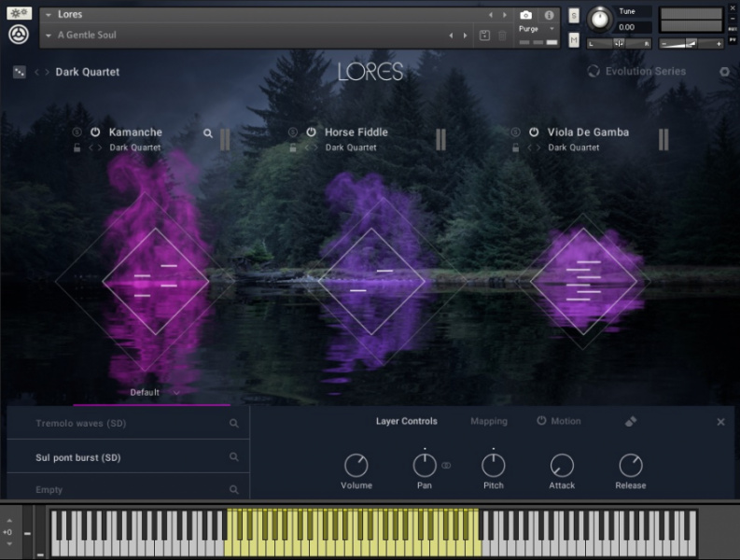
Task: Click the randomize dice icon beside Dark Quartet
Action: pyautogui.click(x=20, y=72)
